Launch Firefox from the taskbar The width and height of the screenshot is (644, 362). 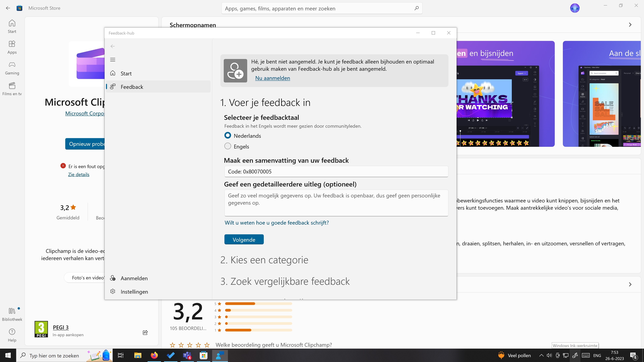click(154, 355)
